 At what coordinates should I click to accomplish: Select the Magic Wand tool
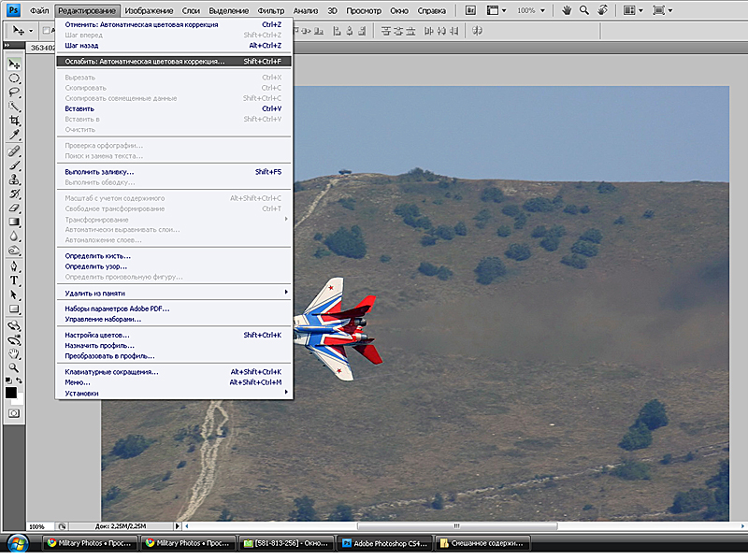14,107
